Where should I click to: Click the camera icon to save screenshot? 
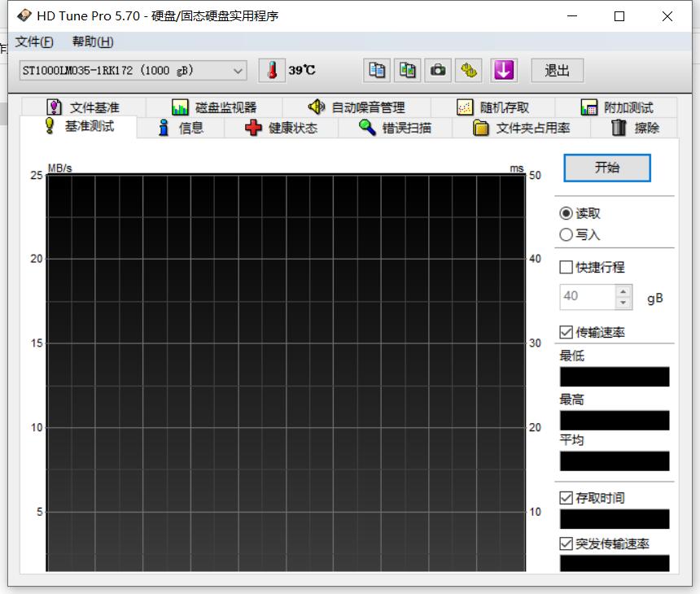[438, 71]
